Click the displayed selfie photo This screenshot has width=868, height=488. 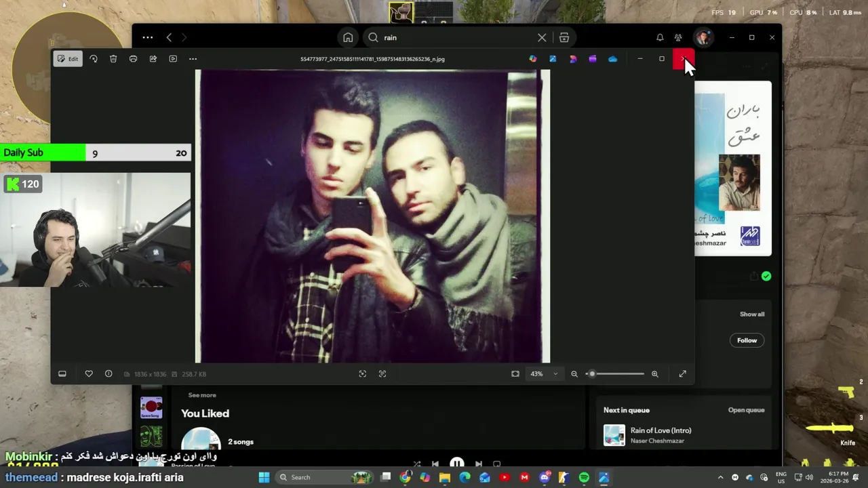372,216
